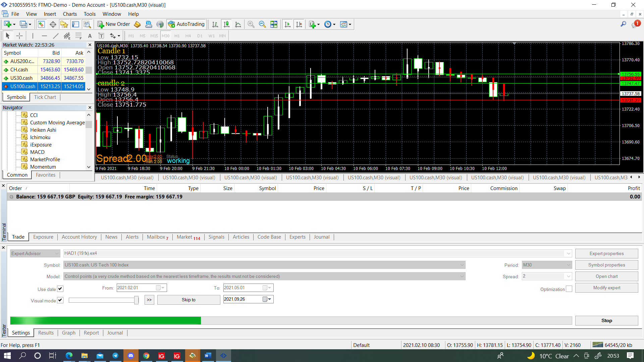Click the visual mode speed slider handle
Image resolution: width=644 pixels, height=362 pixels.
[136, 300]
